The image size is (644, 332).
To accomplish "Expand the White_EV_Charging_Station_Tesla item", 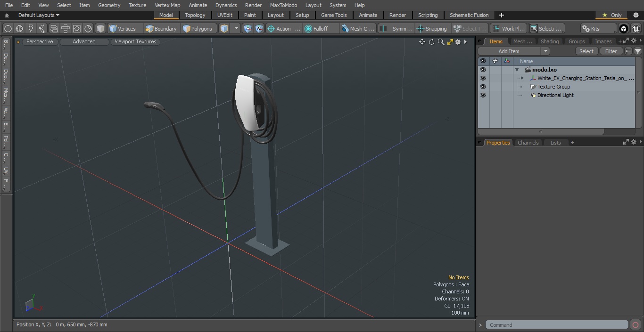I will coord(522,78).
